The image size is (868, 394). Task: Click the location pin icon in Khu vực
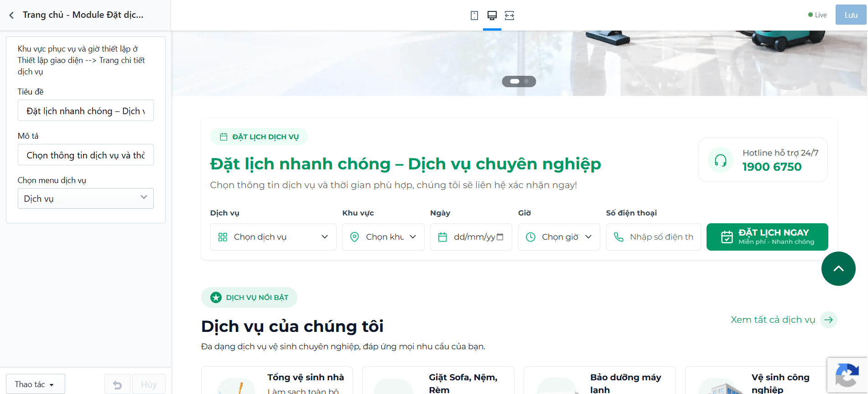click(x=354, y=237)
